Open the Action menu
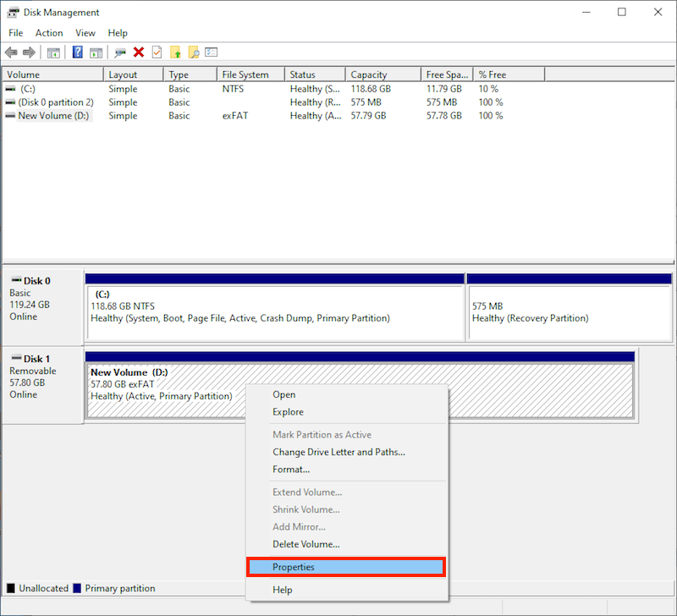Viewport: 677px width, 616px height. [x=49, y=33]
